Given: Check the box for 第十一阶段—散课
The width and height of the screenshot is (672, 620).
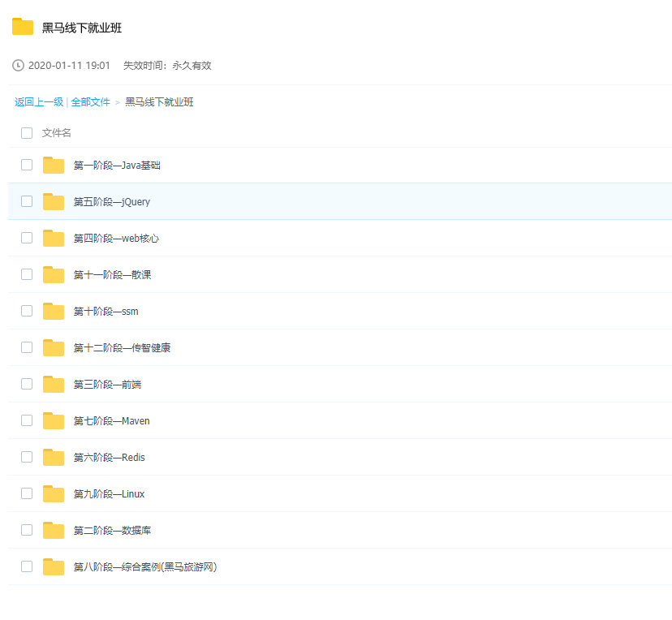Looking at the screenshot, I should [x=27, y=274].
